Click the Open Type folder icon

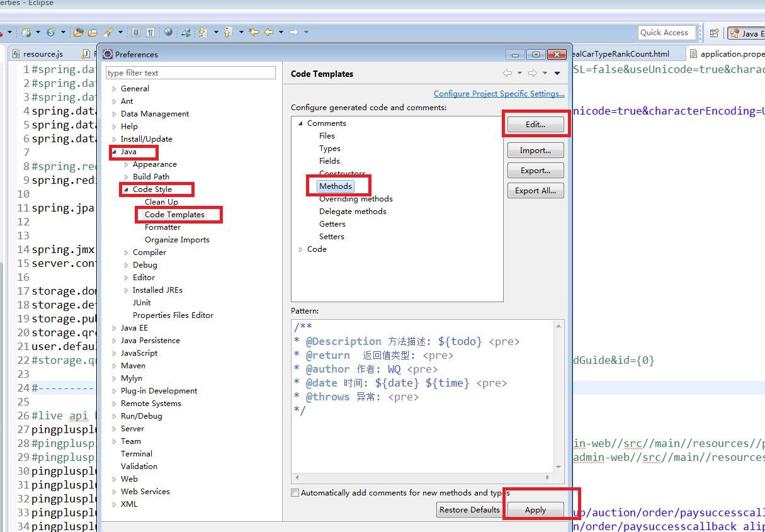(x=79, y=32)
